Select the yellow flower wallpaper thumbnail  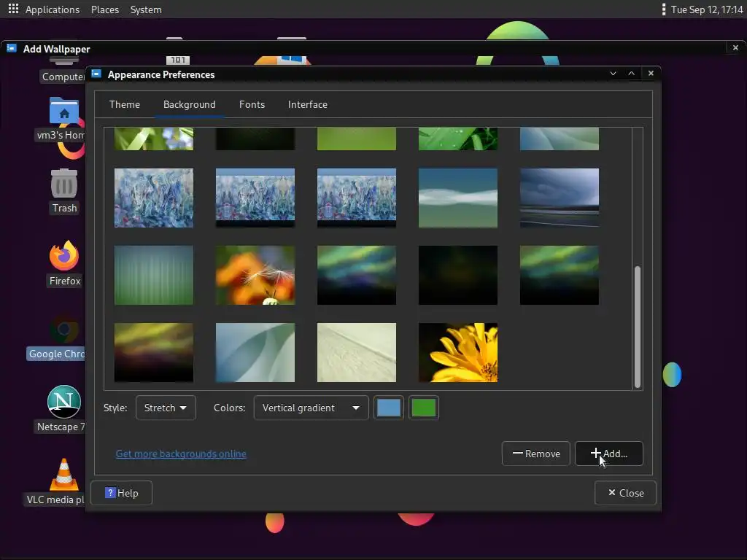pos(458,352)
